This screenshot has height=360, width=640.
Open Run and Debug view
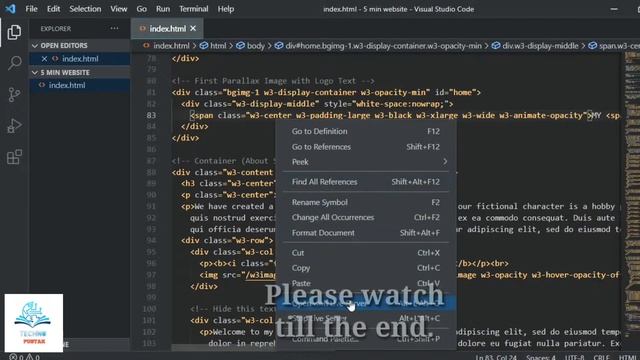click(14, 126)
